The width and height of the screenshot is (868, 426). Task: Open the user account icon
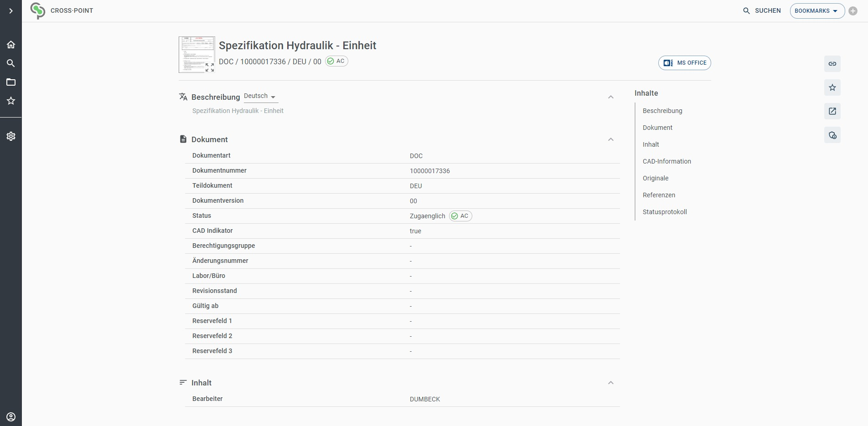11,417
